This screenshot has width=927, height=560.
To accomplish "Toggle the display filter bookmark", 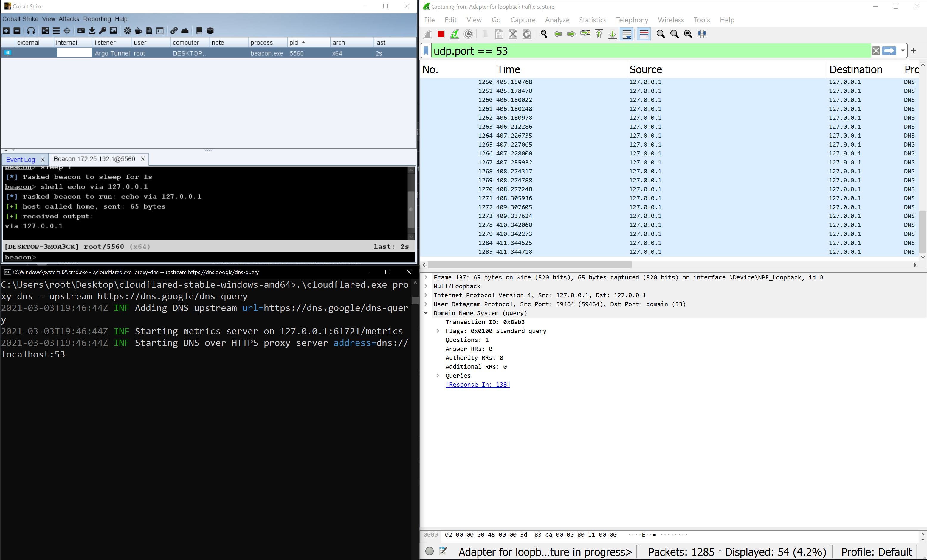I will (x=426, y=51).
